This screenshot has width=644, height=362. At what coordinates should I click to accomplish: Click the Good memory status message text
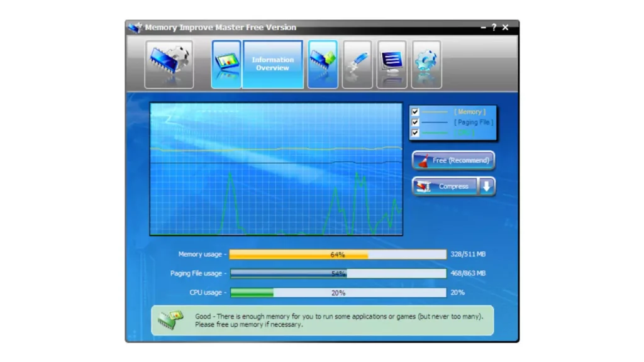tap(339, 321)
